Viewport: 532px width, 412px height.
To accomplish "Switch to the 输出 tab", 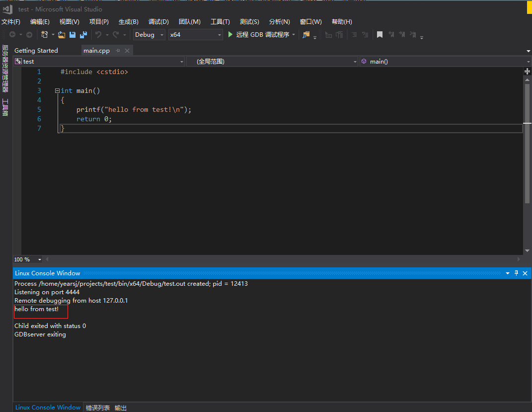I will (x=120, y=408).
